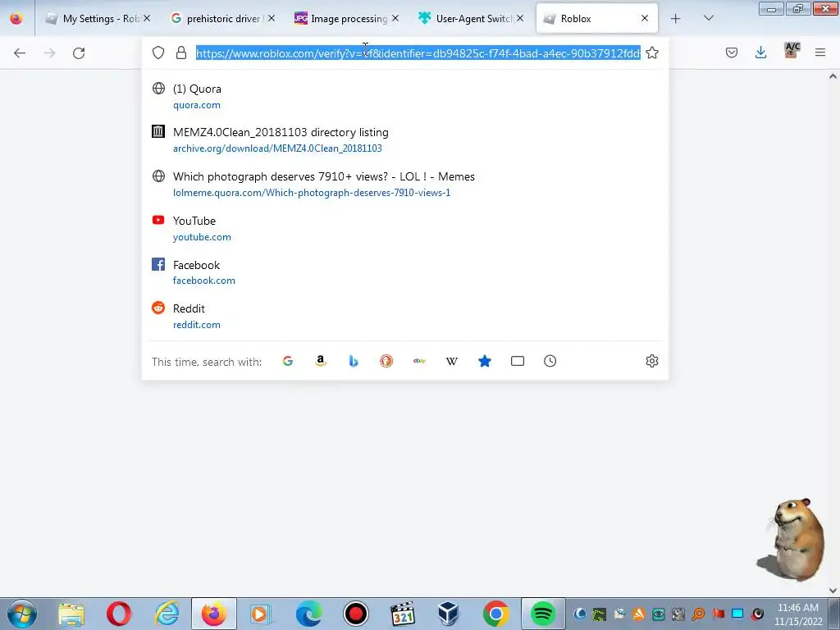Choose the YouTube suggestion

click(405, 228)
